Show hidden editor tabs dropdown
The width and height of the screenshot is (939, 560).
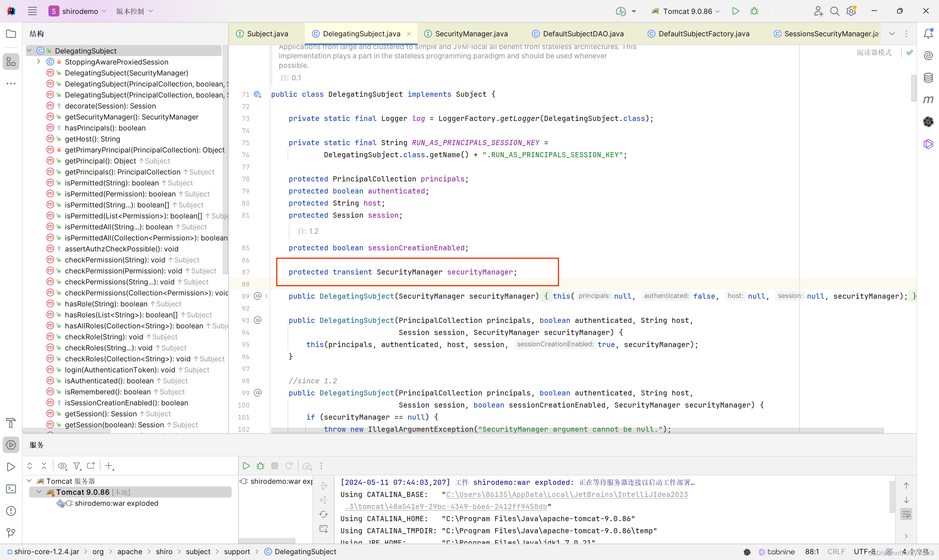point(892,34)
